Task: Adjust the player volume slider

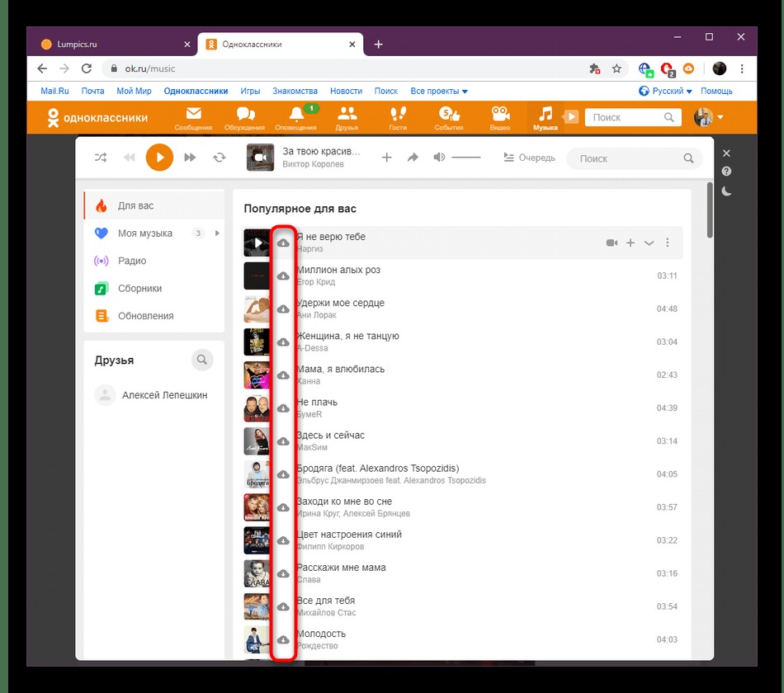Action: click(465, 158)
